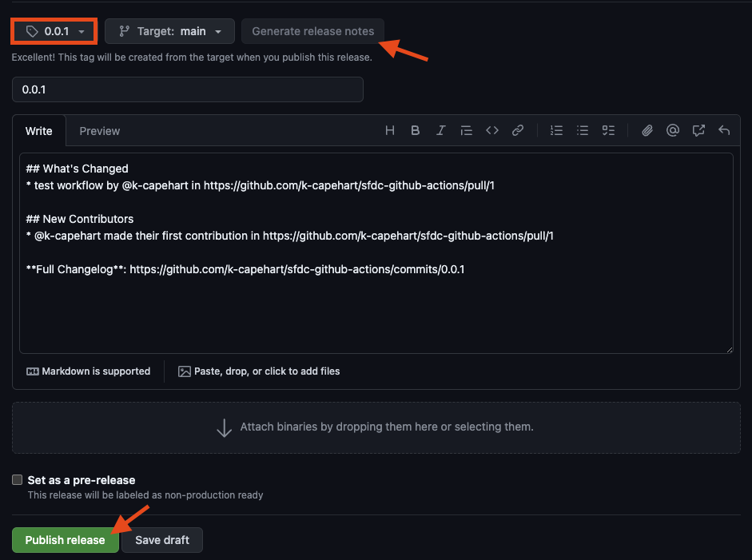The height and width of the screenshot is (560, 752).
Task: Insert a saved reply with the arrow icon
Action: pyautogui.click(x=724, y=130)
